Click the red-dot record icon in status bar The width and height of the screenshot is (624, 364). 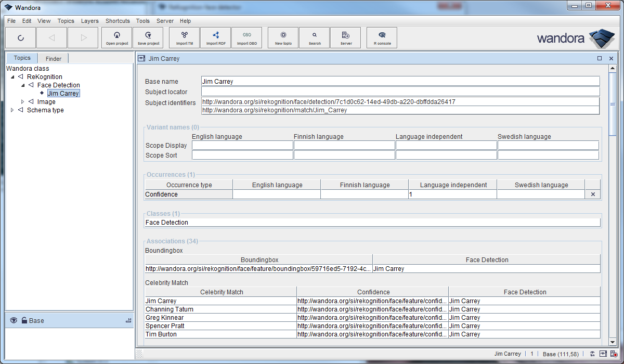click(614, 354)
